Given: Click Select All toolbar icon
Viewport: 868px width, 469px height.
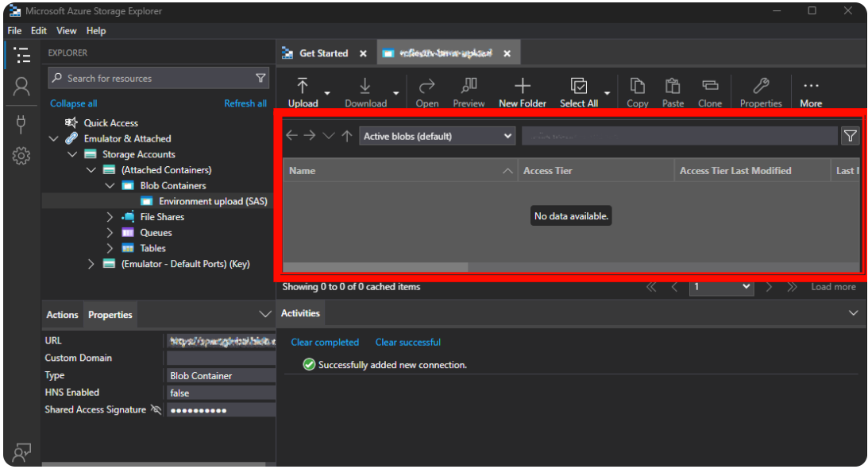Looking at the screenshot, I should pyautogui.click(x=579, y=86).
